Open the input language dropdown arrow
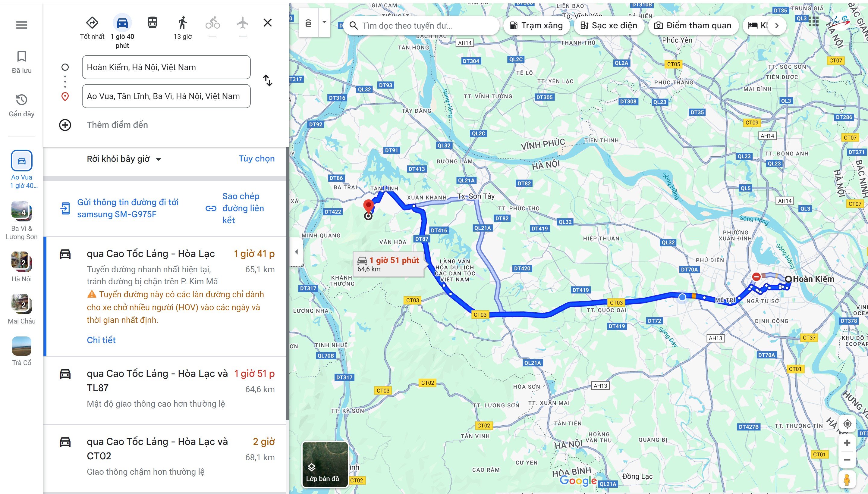868x494 pixels. (x=324, y=22)
